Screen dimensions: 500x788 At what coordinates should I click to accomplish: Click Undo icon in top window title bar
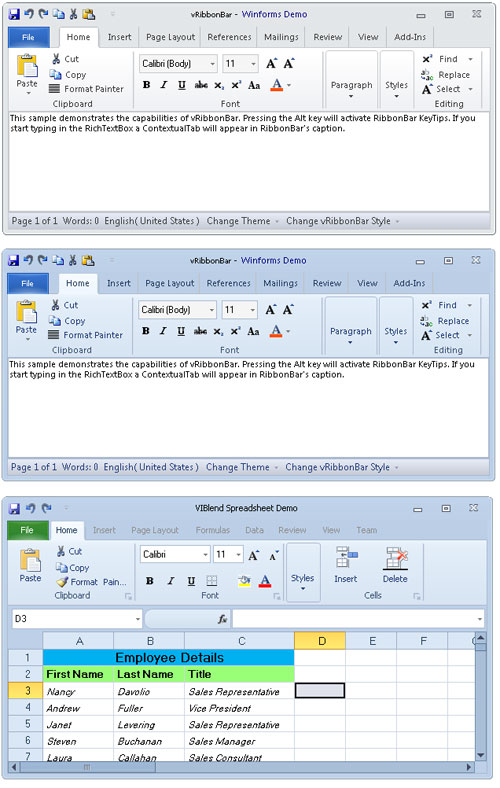pyautogui.click(x=29, y=14)
